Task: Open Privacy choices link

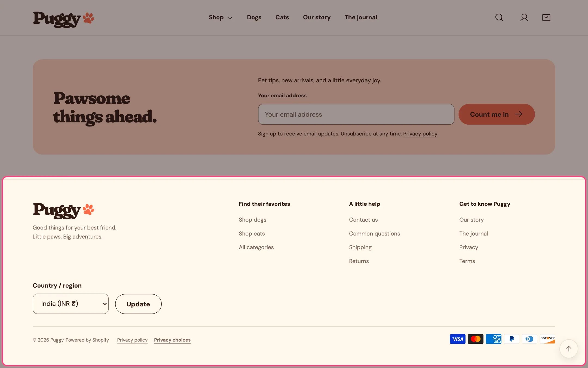Action: (172, 340)
